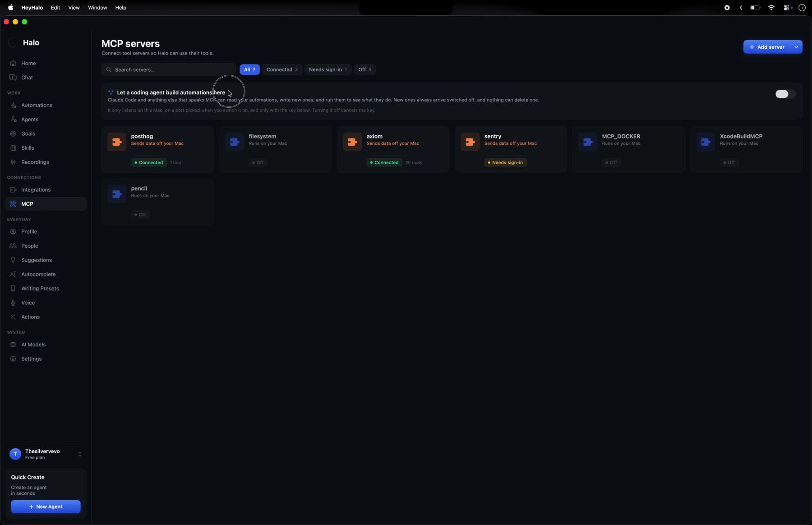This screenshot has height=525, width=812.
Task: Click the Autocomplete text icon
Action: [x=13, y=275]
